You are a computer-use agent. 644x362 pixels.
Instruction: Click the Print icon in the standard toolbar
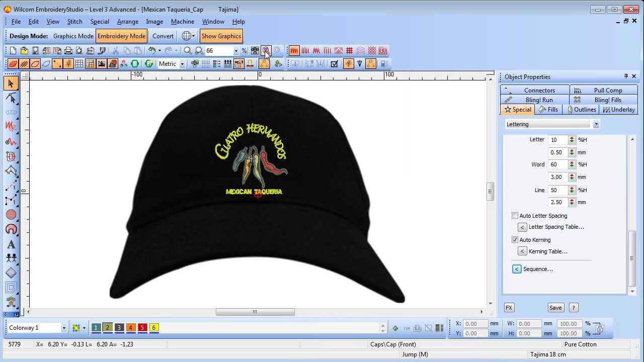(68, 50)
